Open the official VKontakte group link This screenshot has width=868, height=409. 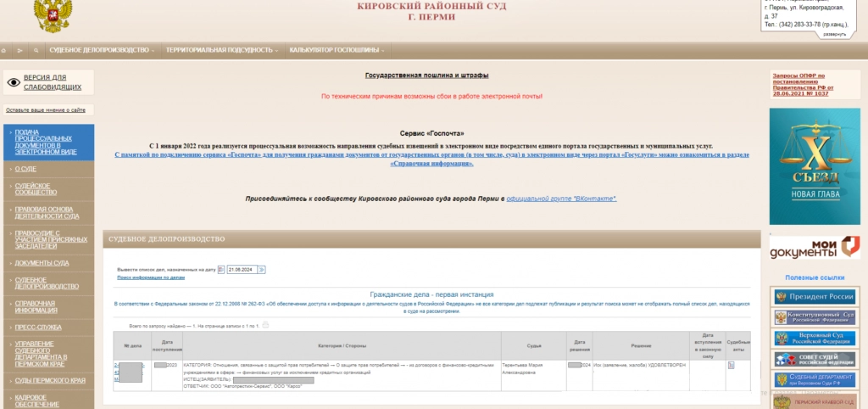pos(561,199)
